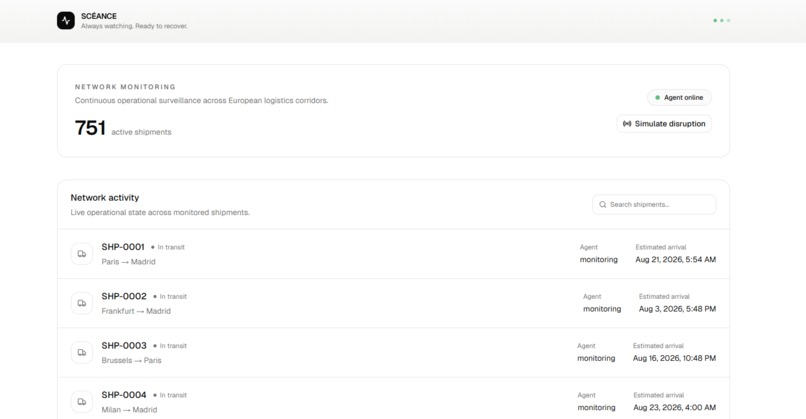The image size is (806, 419).
Task: Click the monitoring agent status for SHP-0001
Action: tap(599, 260)
